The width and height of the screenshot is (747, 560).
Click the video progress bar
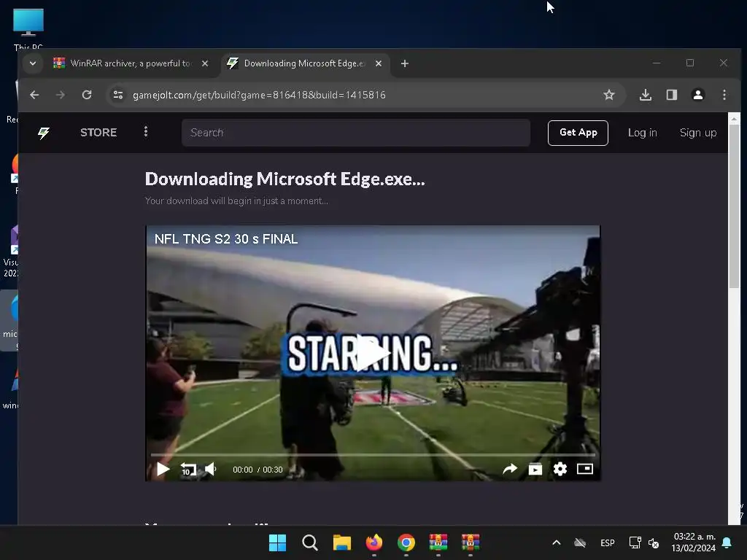click(x=373, y=455)
